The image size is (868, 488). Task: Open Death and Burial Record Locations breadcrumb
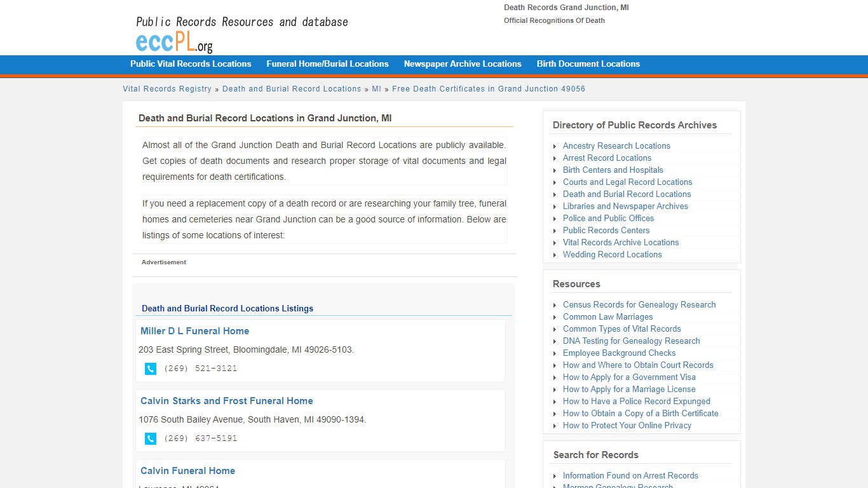click(292, 89)
